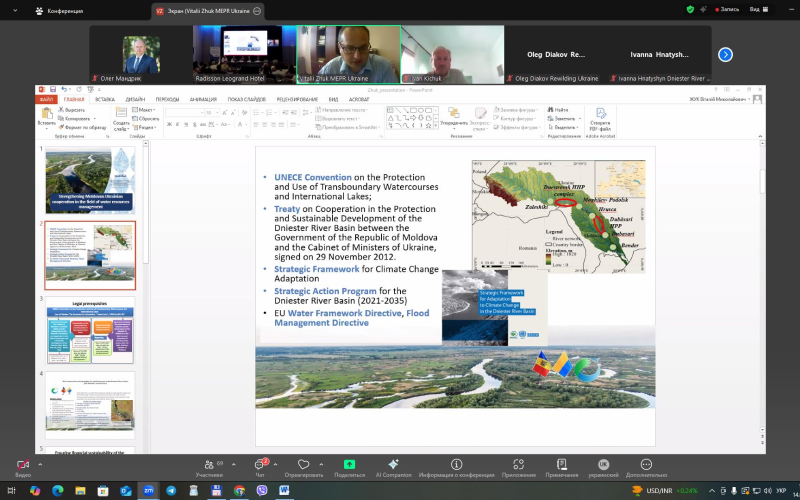Open Zoom from the Windows taskbar
The height and width of the screenshot is (500, 800).
(x=148, y=490)
